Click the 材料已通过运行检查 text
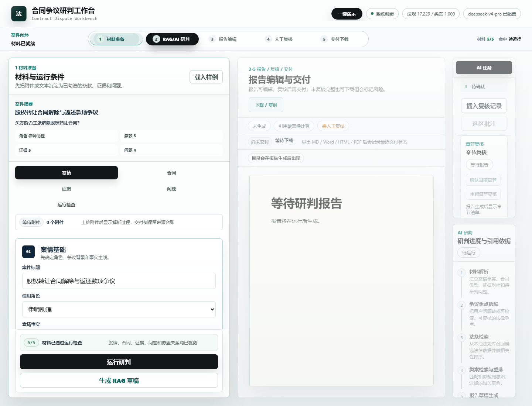This screenshot has height=406, width=532. (62, 343)
